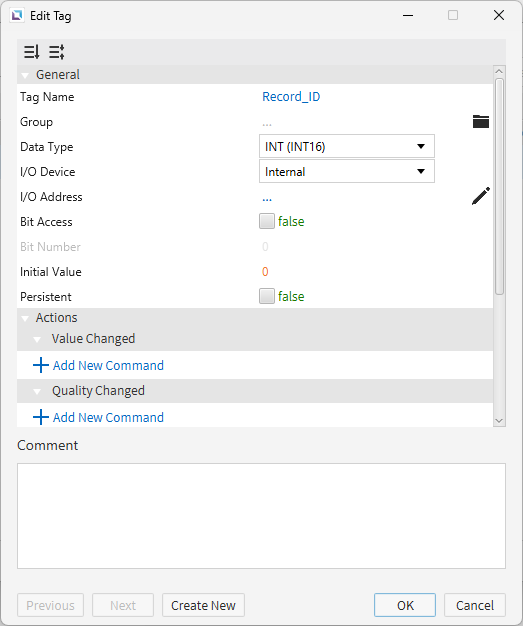Click inside the Comment text box
This screenshot has height=626, width=523.
(261, 516)
